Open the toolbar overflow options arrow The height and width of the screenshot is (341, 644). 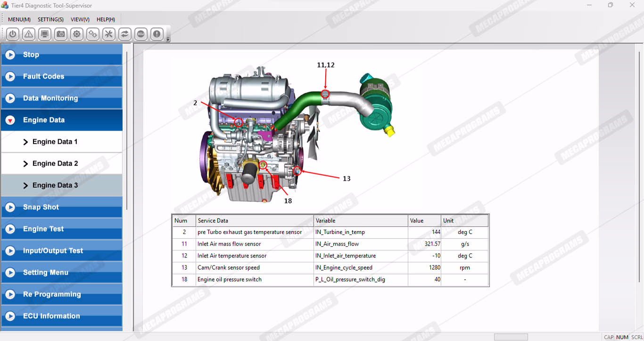click(168, 40)
